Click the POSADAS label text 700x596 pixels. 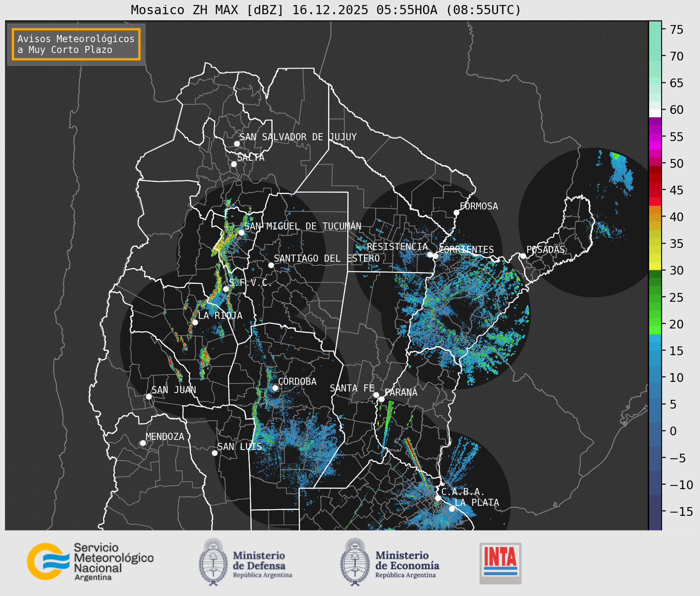point(546,250)
